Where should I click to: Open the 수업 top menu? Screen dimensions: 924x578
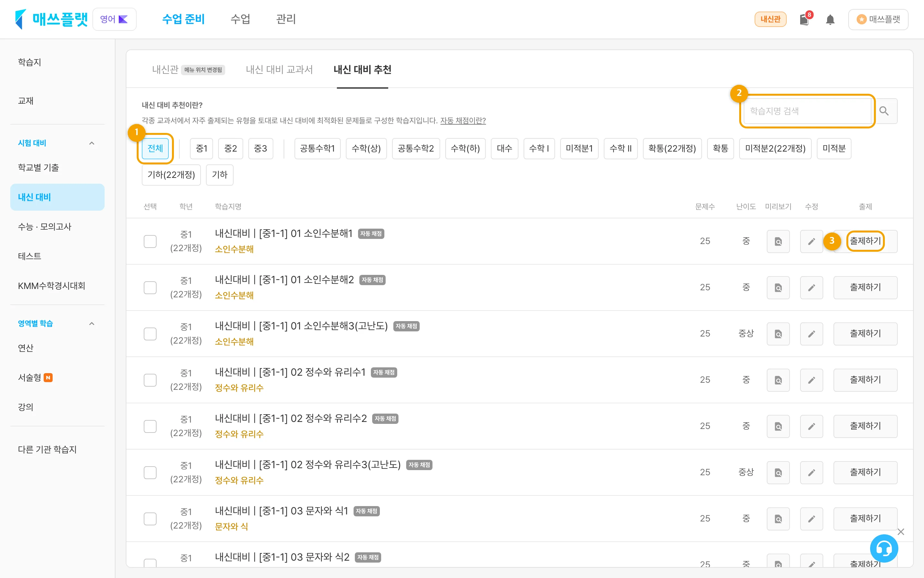tap(240, 19)
